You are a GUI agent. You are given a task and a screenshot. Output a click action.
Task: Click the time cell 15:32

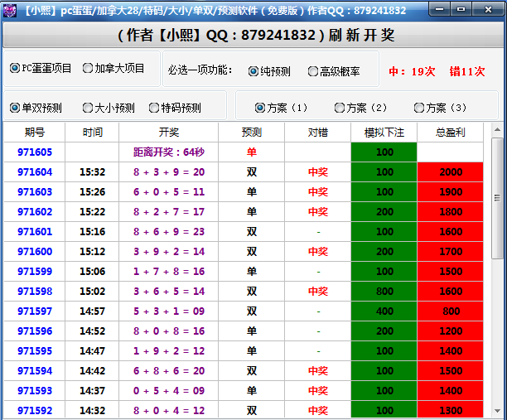[93, 172]
